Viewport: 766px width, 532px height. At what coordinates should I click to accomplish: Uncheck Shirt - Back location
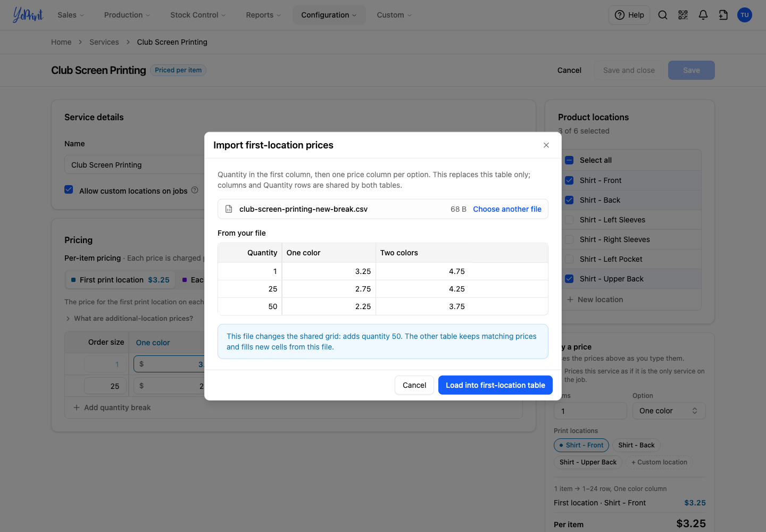pos(569,200)
